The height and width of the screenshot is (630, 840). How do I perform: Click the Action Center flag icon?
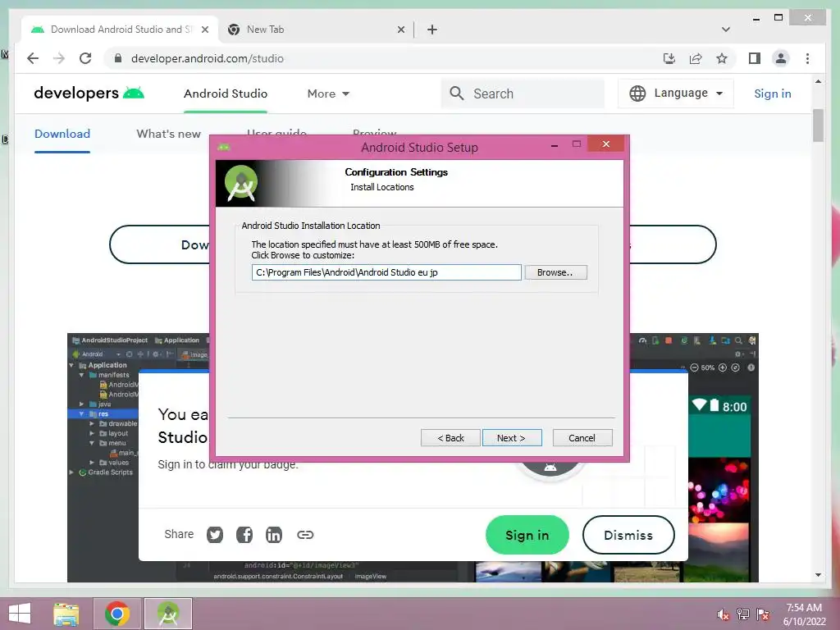pyautogui.click(x=763, y=614)
